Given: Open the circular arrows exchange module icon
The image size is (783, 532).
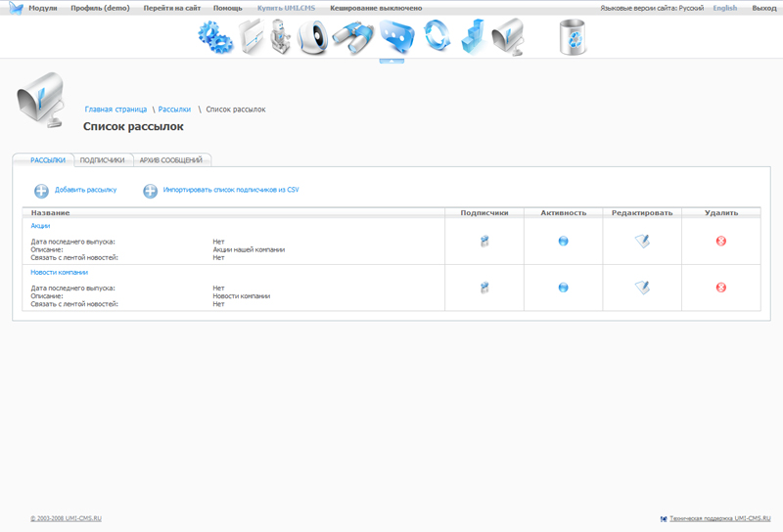Looking at the screenshot, I should 437,36.
